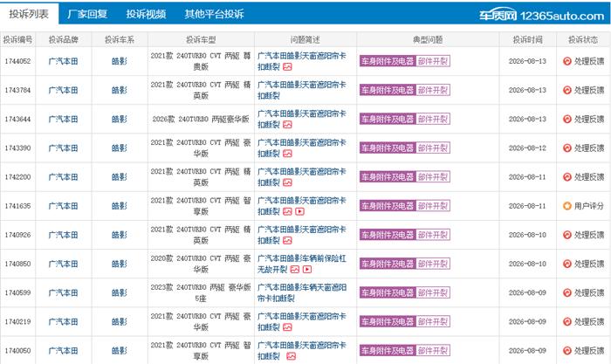Click the 投诉编号 column header

click(18, 40)
